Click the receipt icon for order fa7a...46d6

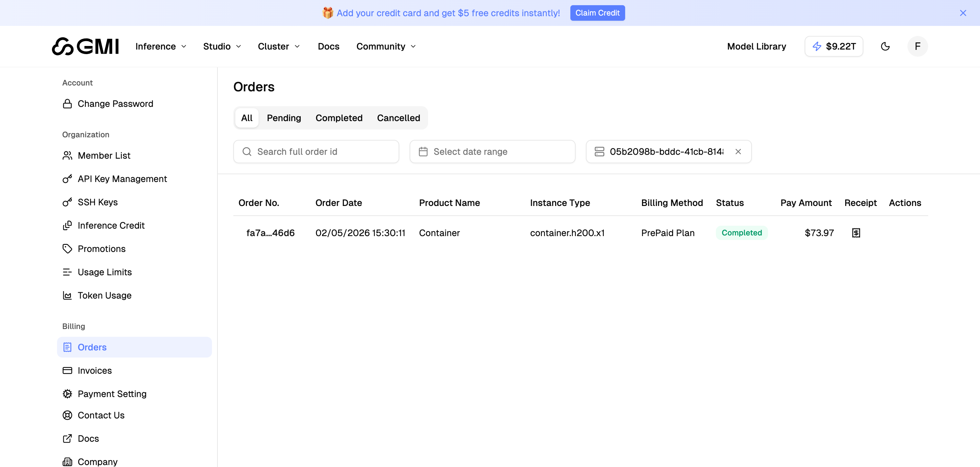[856, 232]
